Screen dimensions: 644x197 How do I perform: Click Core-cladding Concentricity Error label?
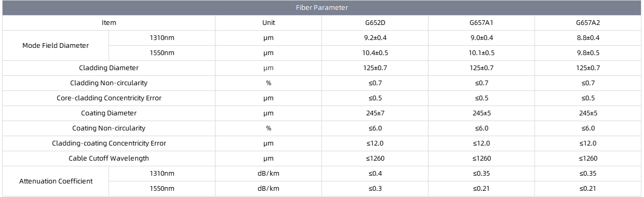109,98
